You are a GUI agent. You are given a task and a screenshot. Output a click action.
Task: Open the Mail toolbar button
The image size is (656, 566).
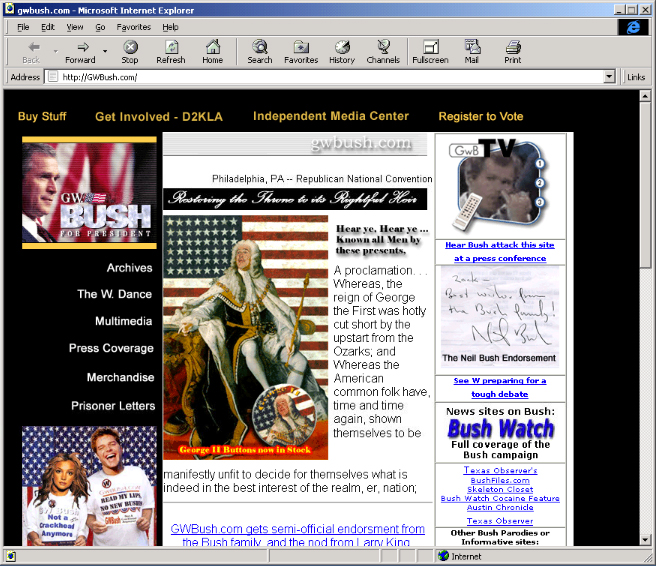[x=471, y=51]
